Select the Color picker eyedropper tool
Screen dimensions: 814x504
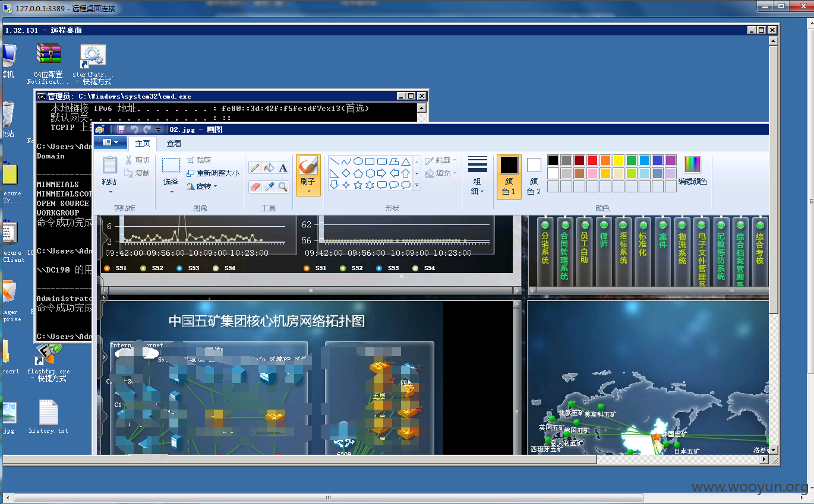coord(269,186)
